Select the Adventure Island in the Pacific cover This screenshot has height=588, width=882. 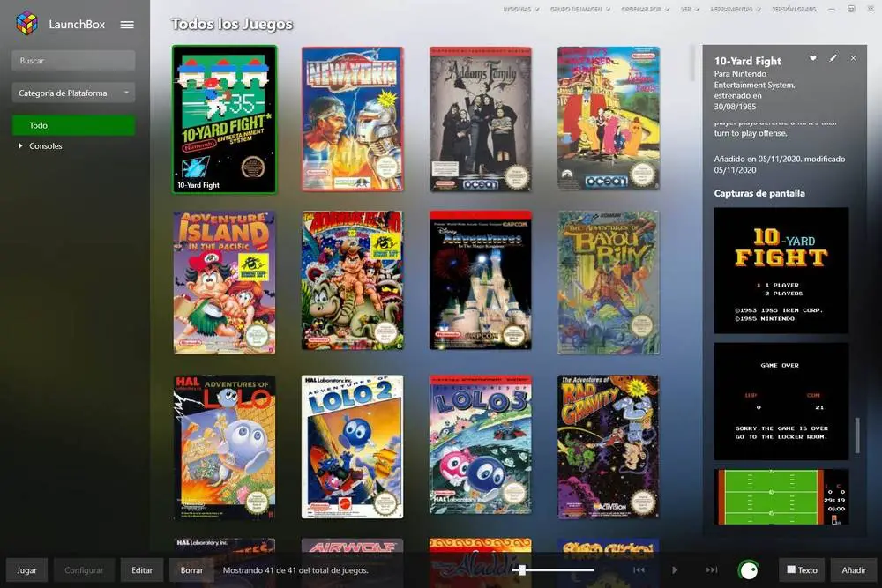[x=224, y=283]
